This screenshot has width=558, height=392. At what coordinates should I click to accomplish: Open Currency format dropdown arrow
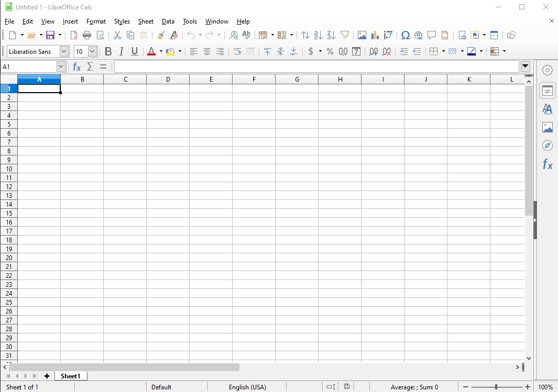320,51
